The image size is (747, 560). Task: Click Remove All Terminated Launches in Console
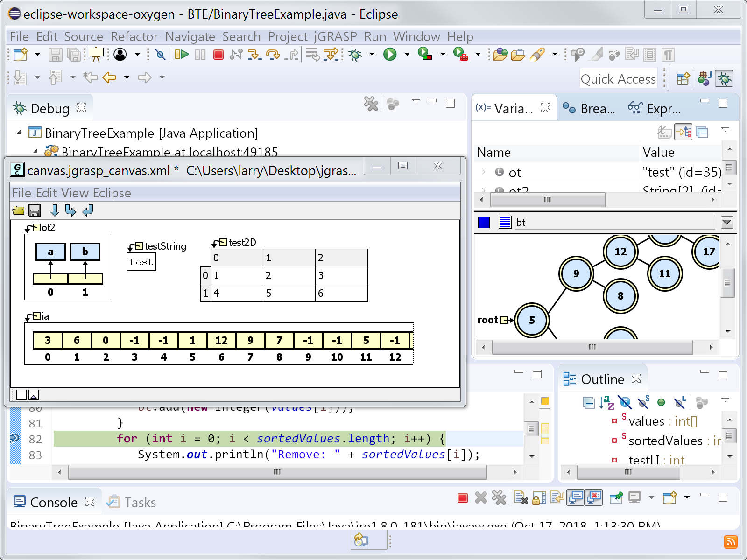[499, 498]
